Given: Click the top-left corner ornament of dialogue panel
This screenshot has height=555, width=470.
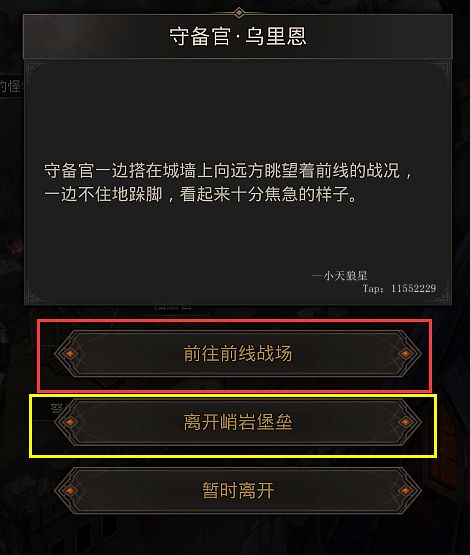Looking at the screenshot, I should point(35,69).
